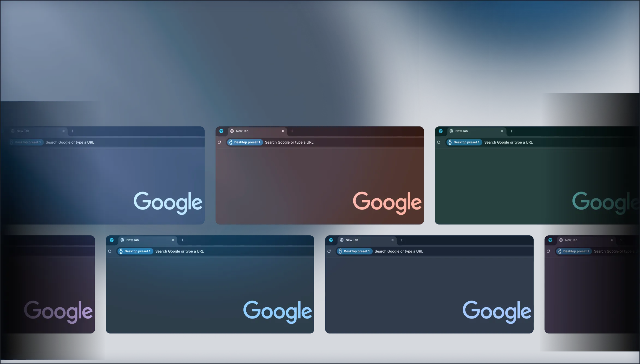The width and height of the screenshot is (640, 364).
Task: Close the faded tab in the bottom-right mauve window
Action: pyautogui.click(x=612, y=240)
